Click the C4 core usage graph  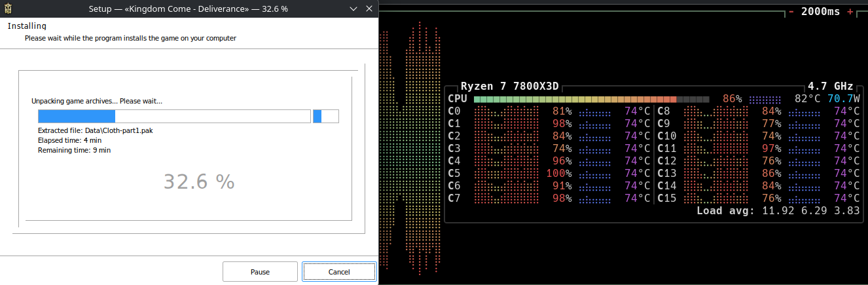point(506,161)
